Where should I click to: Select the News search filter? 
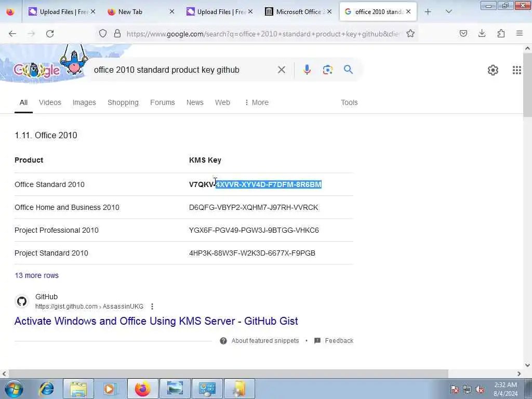[x=195, y=102]
